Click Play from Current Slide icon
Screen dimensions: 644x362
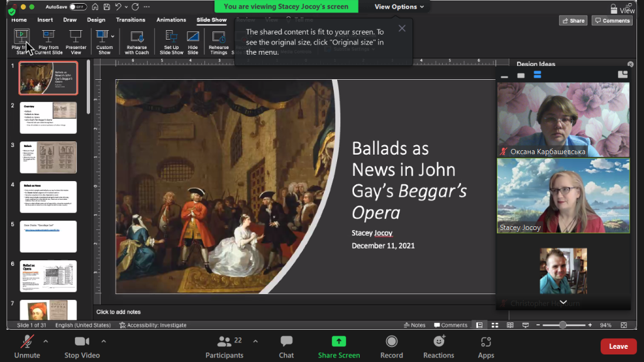click(x=48, y=36)
